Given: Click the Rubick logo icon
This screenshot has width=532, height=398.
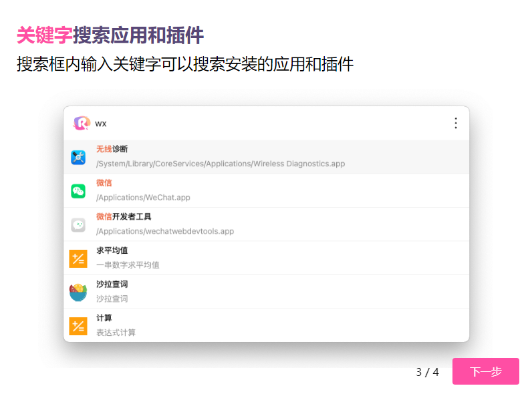Looking at the screenshot, I should (82, 124).
